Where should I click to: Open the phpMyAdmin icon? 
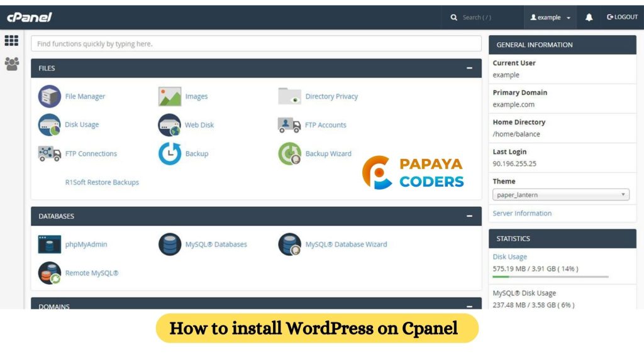49,244
